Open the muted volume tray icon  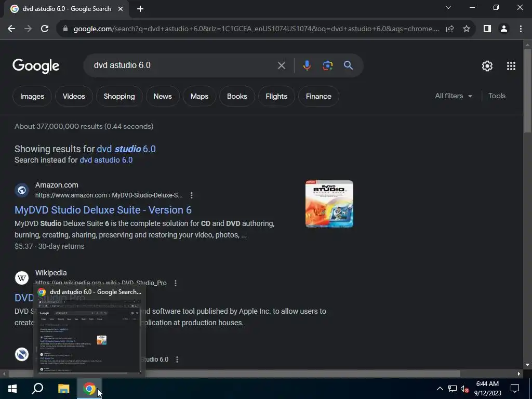465,389
